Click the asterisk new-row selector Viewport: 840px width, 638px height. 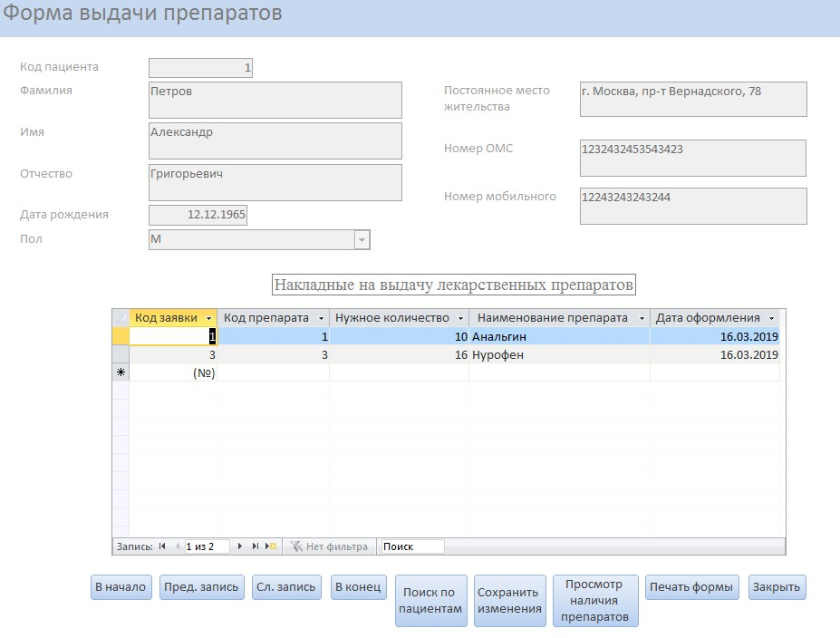coord(121,372)
